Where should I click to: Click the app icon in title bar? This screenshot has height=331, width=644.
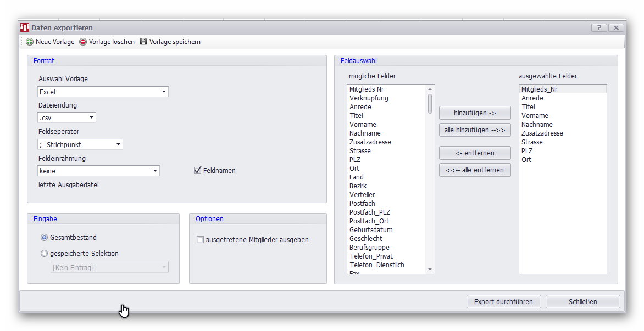25,27
